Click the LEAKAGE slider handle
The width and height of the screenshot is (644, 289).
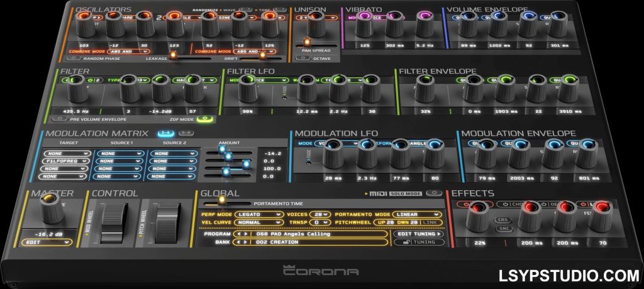[173, 56]
